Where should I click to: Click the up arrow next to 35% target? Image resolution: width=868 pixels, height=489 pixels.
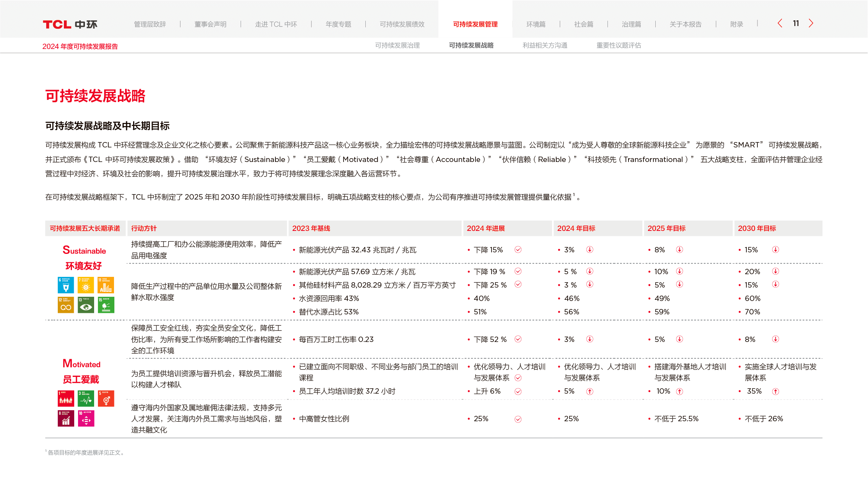[x=775, y=391]
